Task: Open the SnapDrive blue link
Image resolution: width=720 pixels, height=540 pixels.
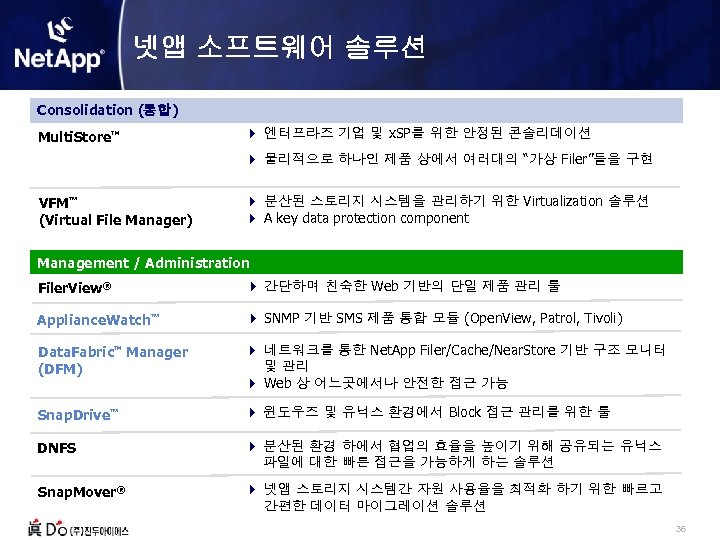Action: coord(78,415)
